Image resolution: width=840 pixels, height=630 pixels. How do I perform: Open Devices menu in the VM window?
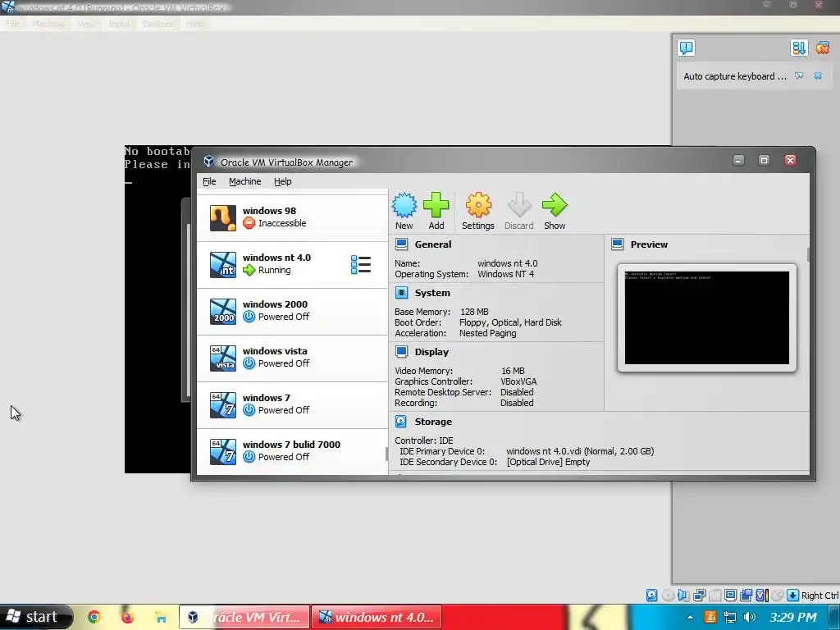click(158, 24)
